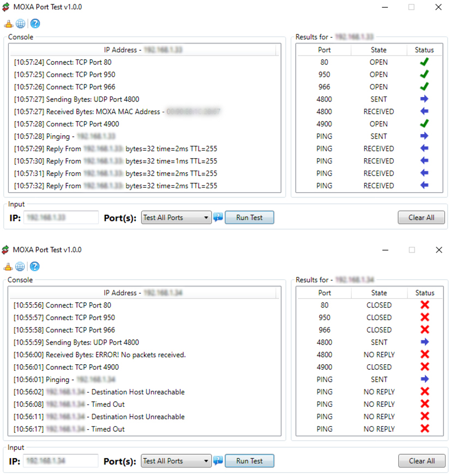Click the red X for port 4800 NO REPLY
Image resolution: width=450 pixels, height=476 pixels.
tap(425, 354)
